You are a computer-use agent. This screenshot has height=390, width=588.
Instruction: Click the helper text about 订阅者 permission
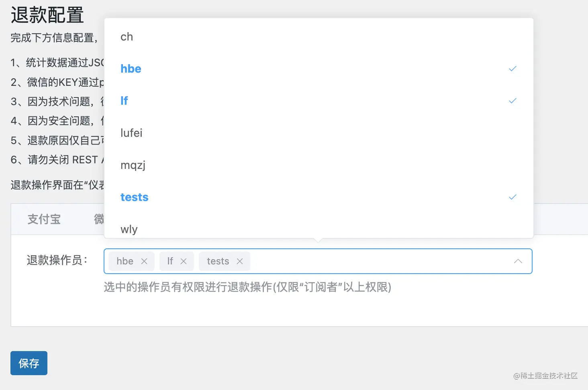pos(247,287)
